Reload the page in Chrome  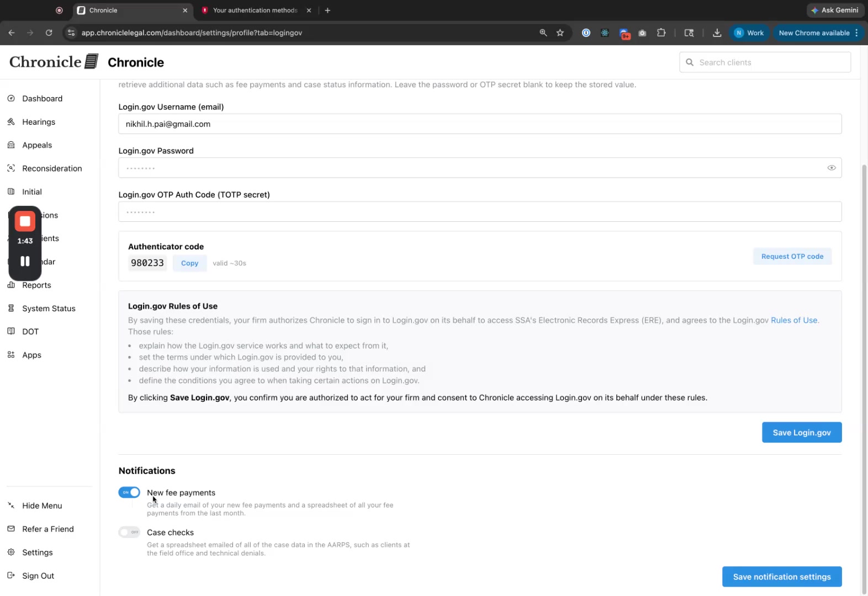pyautogui.click(x=49, y=33)
